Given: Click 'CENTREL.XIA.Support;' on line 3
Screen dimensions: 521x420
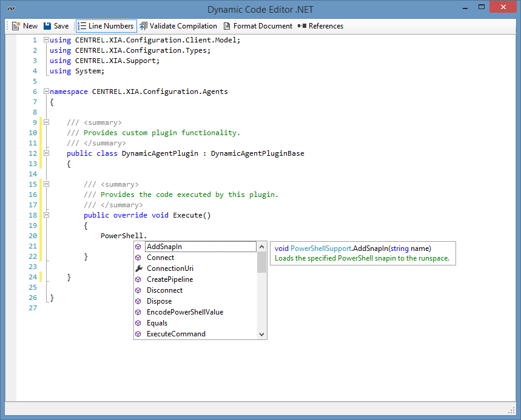Looking at the screenshot, I should coord(117,61).
